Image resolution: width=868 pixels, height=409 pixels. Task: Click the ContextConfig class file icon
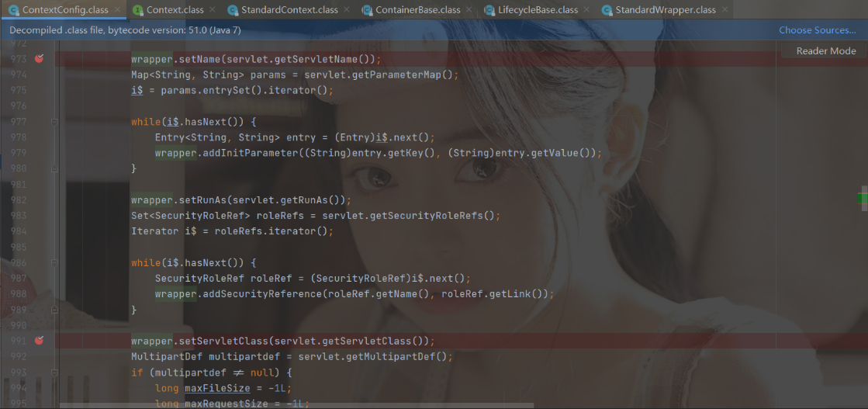(13, 10)
